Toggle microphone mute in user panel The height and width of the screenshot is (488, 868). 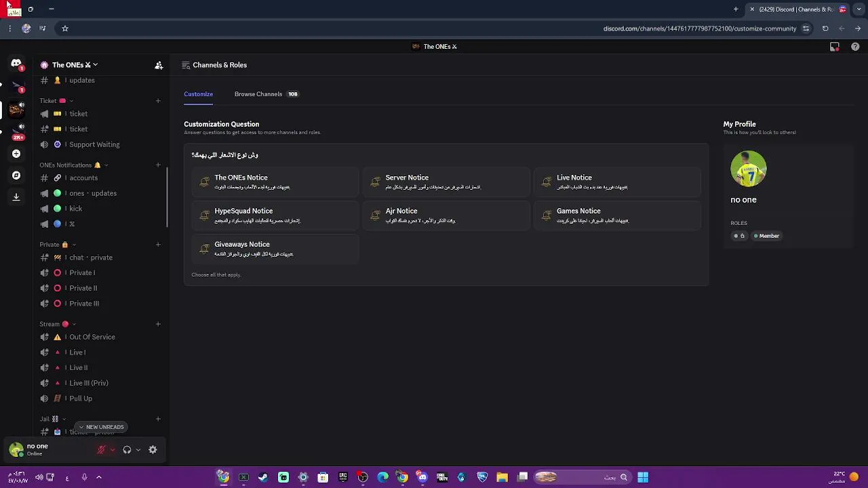(101, 449)
